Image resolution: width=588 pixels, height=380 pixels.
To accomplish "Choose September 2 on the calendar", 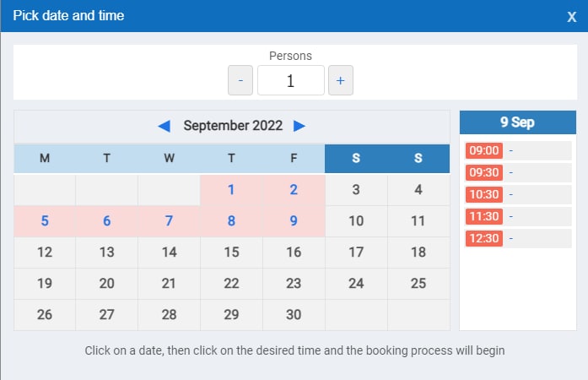I will point(294,189).
